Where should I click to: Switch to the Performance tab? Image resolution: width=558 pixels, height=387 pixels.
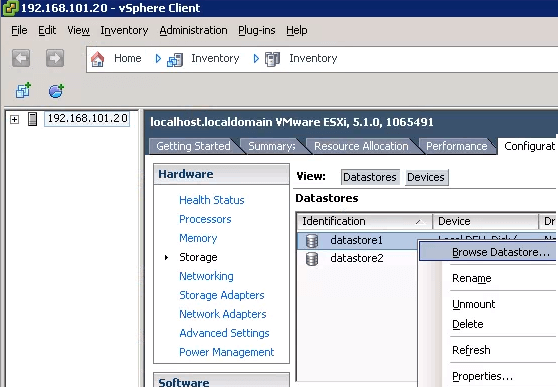point(457,146)
